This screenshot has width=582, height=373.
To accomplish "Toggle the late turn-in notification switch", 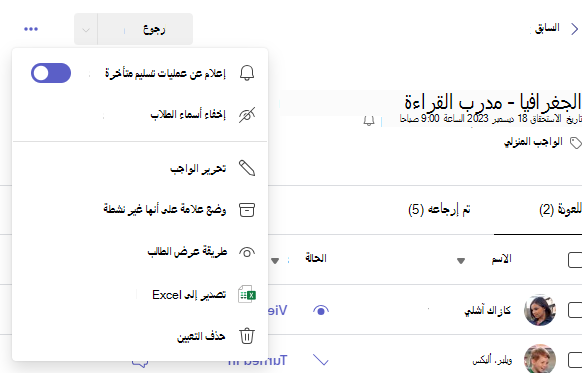I will pos(51,73).
